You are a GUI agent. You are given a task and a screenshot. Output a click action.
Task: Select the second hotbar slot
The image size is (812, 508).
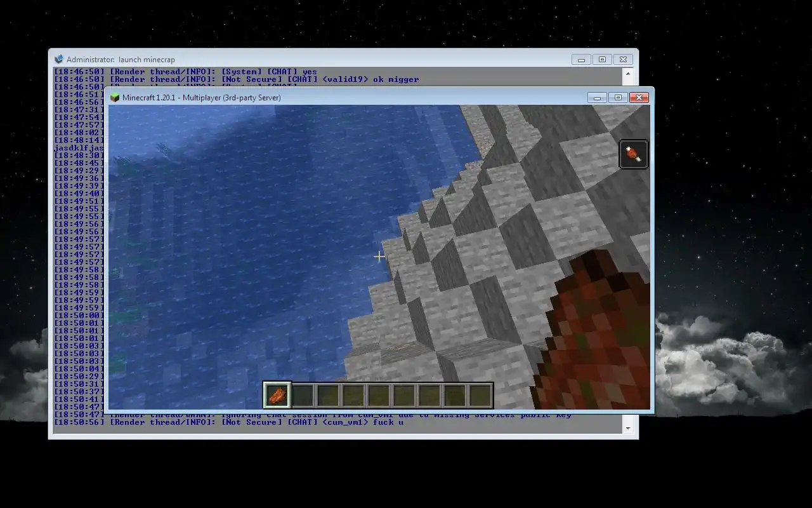[303, 395]
